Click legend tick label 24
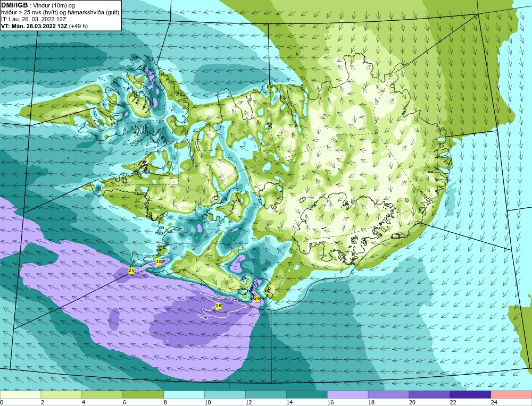Image resolution: width=532 pixels, height=406 pixels. pos(494,402)
